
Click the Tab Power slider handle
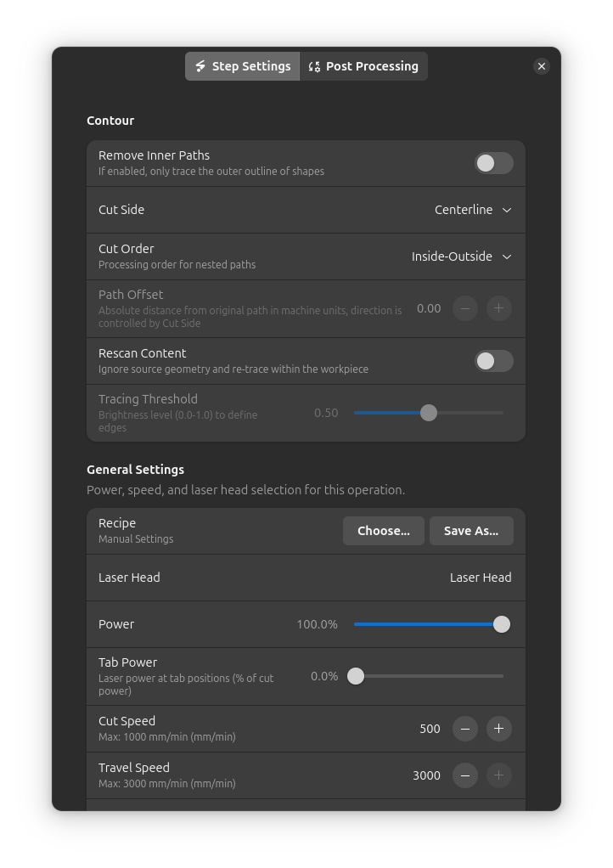356,676
